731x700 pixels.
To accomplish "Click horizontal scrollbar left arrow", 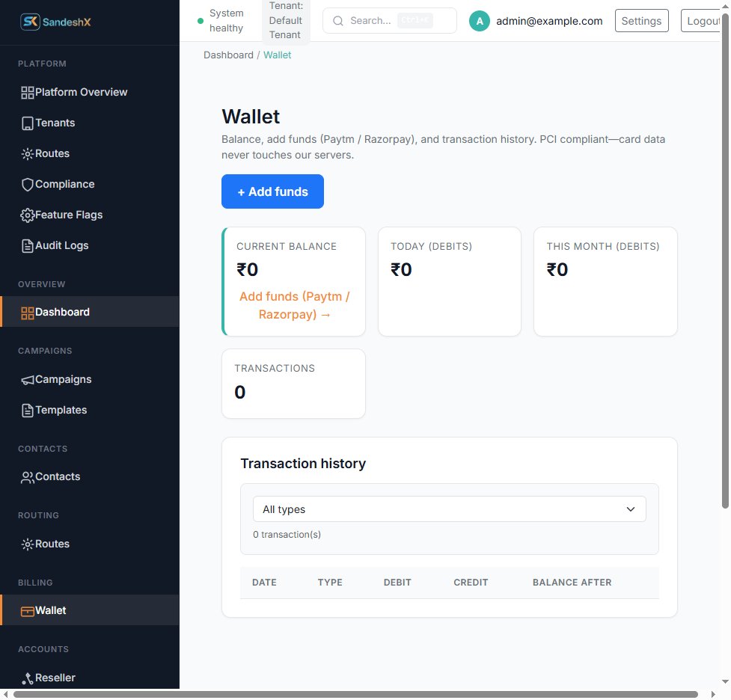I will [5, 695].
